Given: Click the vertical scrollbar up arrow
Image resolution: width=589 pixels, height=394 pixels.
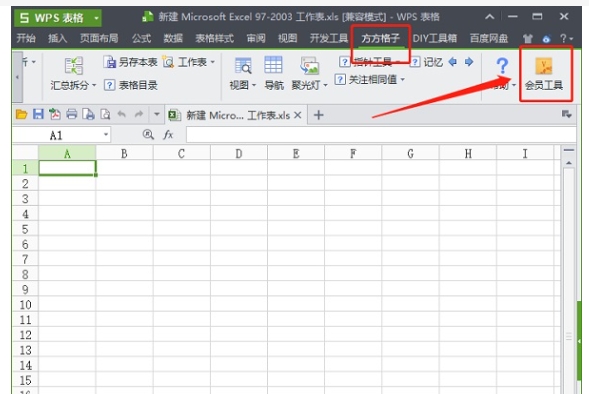Looking at the screenshot, I should 569,163.
